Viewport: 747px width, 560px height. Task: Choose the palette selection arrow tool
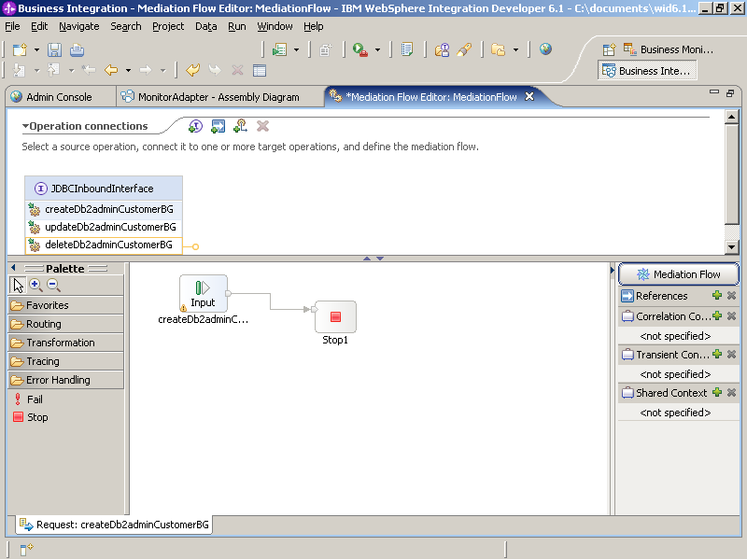[18, 286]
